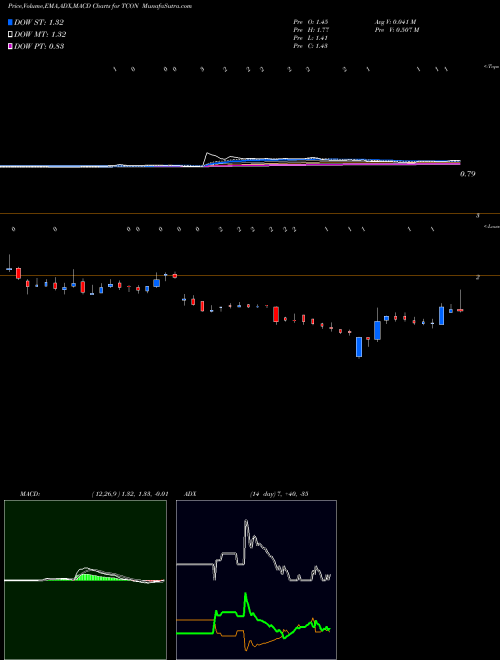Viewport: 500px width, 660px height.
Task: Click the white DOW MT legend swatch
Action: 10,35
